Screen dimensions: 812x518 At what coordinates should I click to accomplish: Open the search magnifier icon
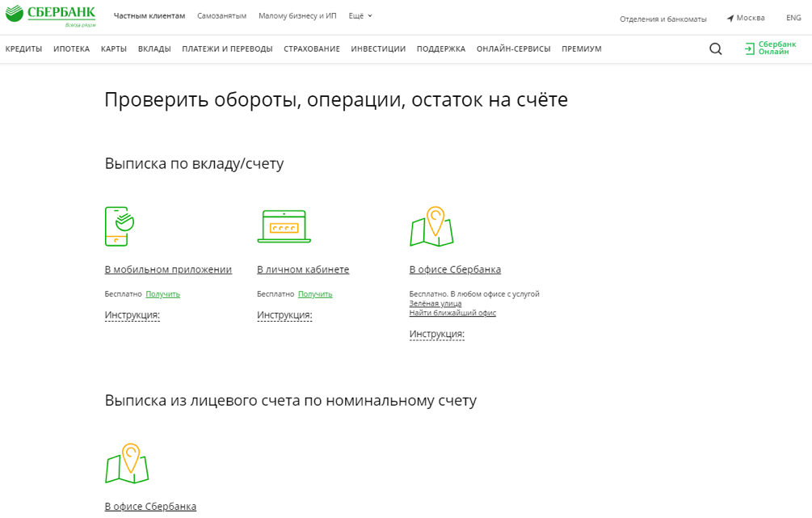coord(715,49)
